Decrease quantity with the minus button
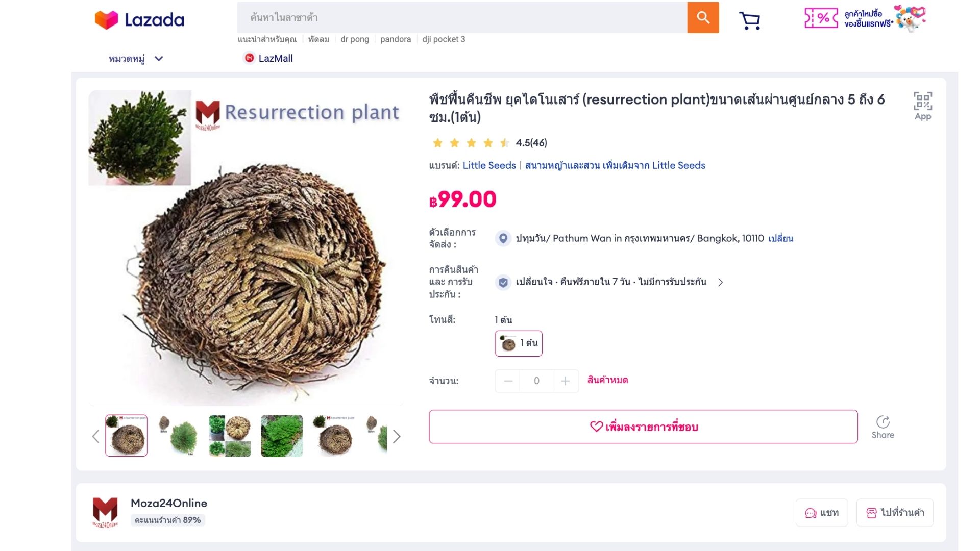 pos(508,381)
